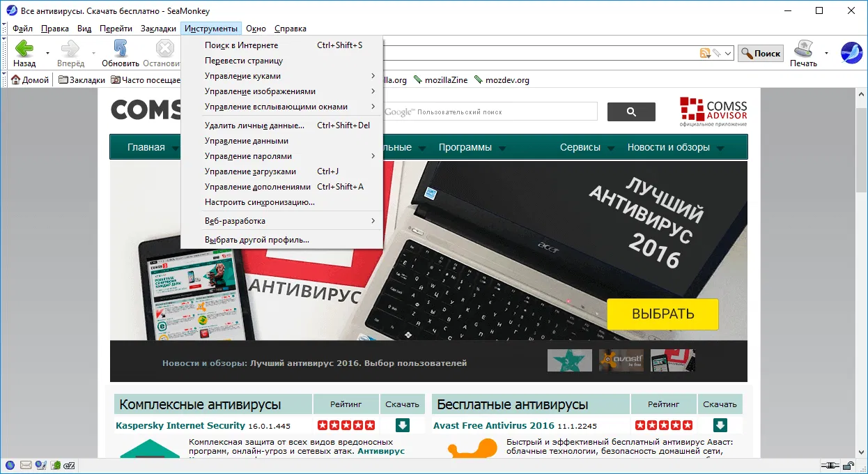
Task: Click the SeaMonkey title bar application icon
Action: (x=11, y=10)
